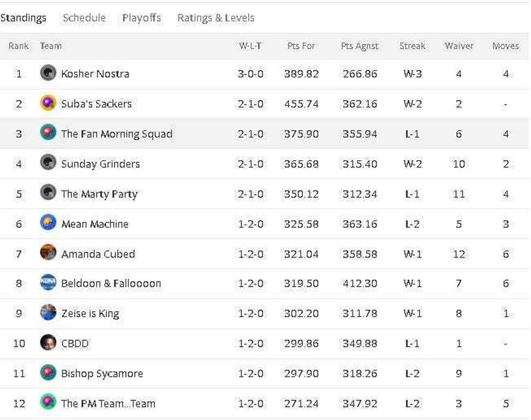Screen dimensions: 531x420
Task: Click Suba's Sackers purple ball avatar
Action: (x=48, y=103)
